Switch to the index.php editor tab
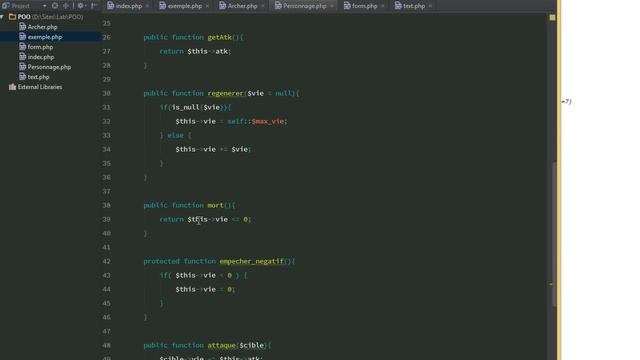640x360 pixels. [124, 6]
